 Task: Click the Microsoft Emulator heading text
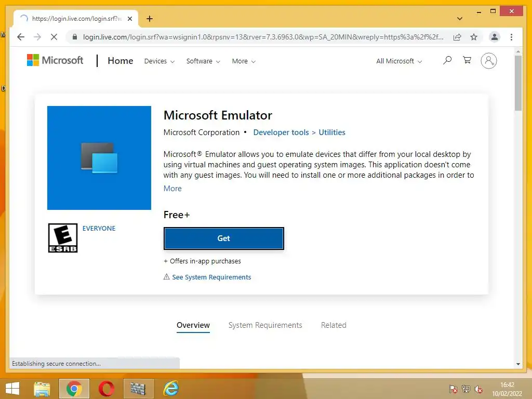pos(218,115)
